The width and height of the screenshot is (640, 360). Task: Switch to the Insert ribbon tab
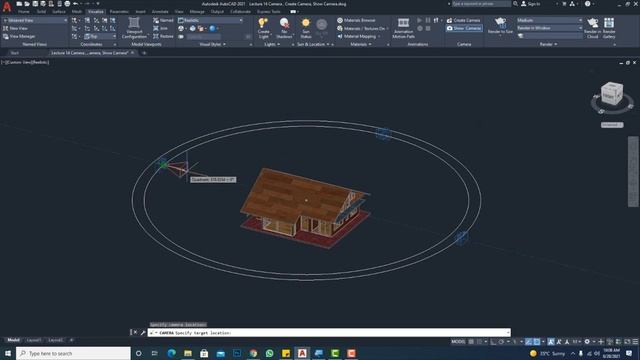point(140,12)
